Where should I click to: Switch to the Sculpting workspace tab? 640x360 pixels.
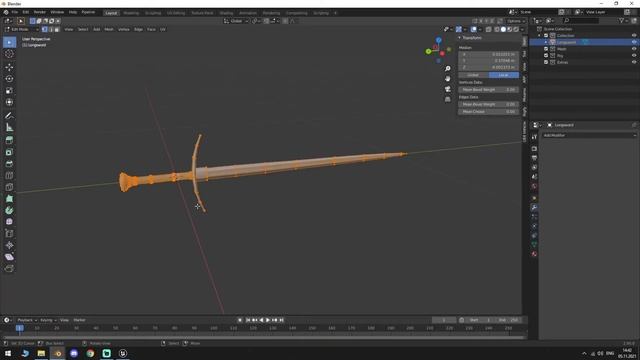(153, 13)
